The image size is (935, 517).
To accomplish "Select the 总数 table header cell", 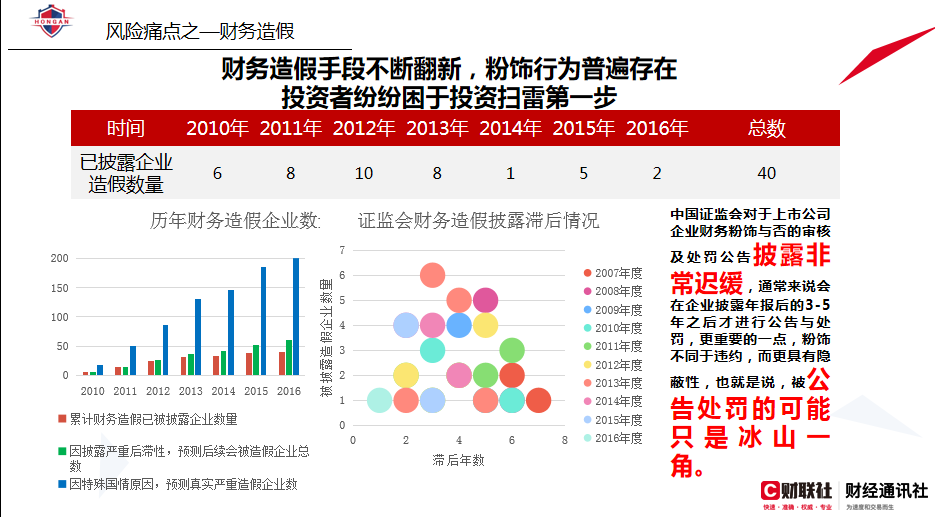I will 767,128.
